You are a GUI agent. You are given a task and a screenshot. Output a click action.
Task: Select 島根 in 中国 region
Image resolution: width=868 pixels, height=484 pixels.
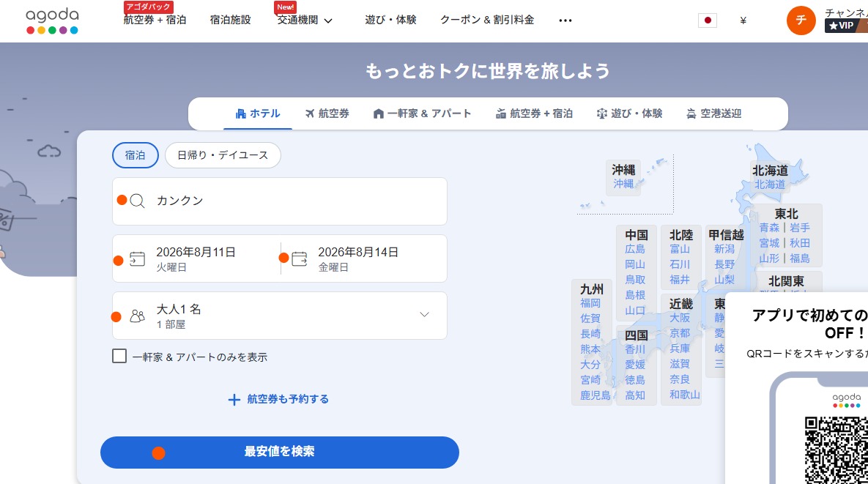(x=635, y=295)
